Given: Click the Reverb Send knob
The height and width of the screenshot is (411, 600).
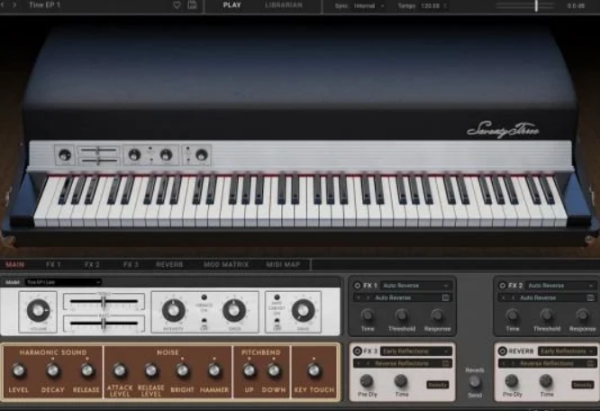Looking at the screenshot, I should [x=474, y=382].
